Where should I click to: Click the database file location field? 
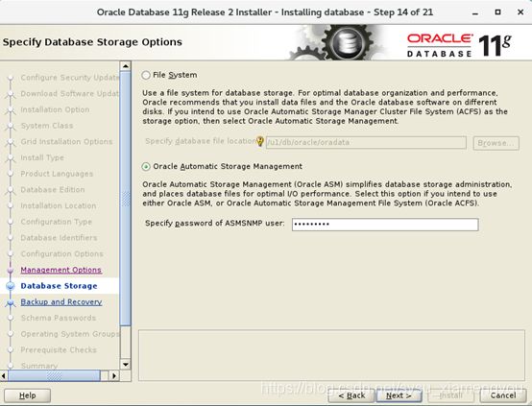366,142
